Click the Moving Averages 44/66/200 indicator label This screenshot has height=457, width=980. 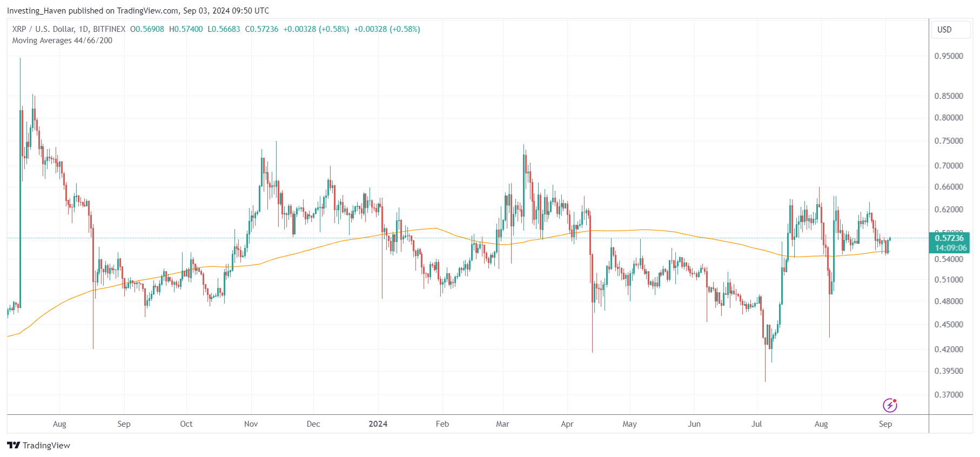click(x=62, y=41)
